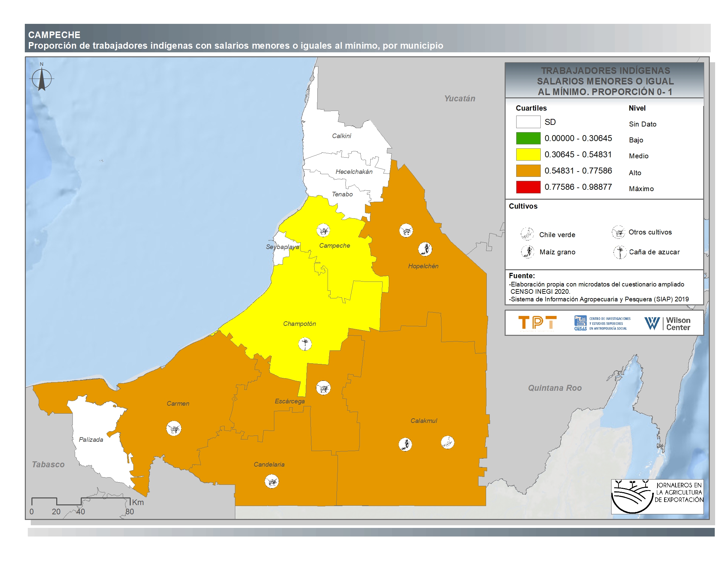Viewport: 728px width, 563px height.
Task: Click the chile verde icon in Calakmul
Action: pos(447,442)
